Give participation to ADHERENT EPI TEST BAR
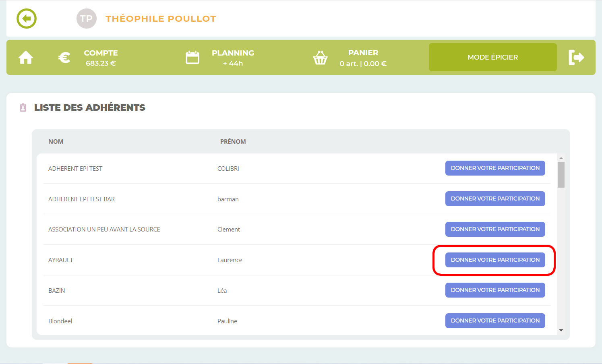The width and height of the screenshot is (602, 364). tap(495, 199)
